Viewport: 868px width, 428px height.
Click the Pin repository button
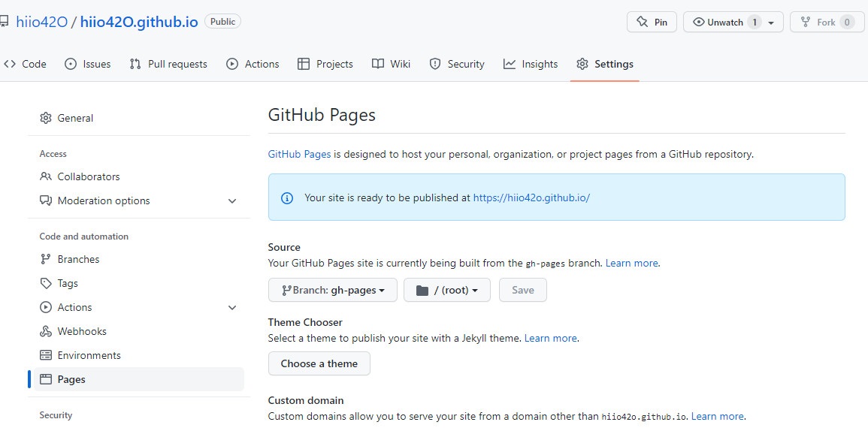(x=652, y=22)
